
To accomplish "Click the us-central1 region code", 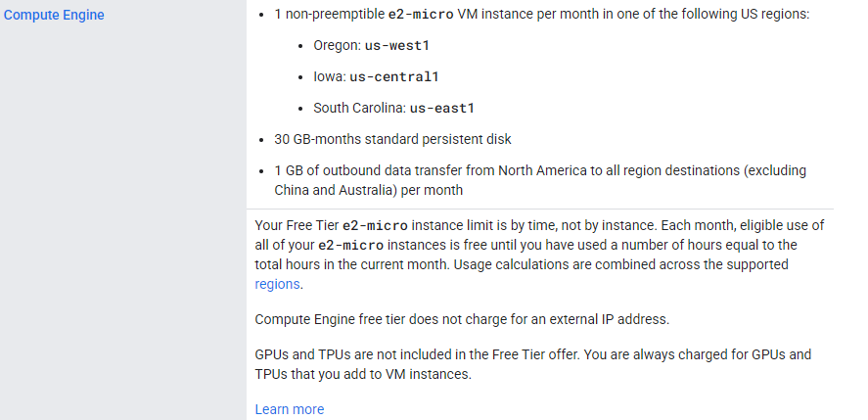I will click(x=394, y=77).
